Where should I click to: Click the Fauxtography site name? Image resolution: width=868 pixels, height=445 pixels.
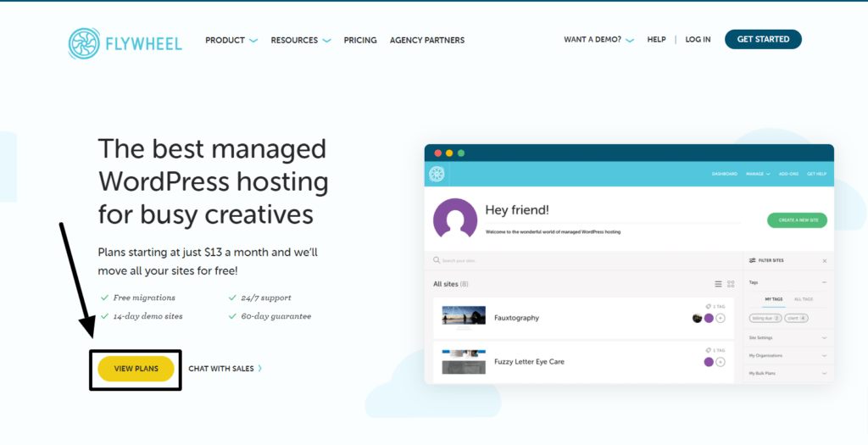(x=516, y=318)
